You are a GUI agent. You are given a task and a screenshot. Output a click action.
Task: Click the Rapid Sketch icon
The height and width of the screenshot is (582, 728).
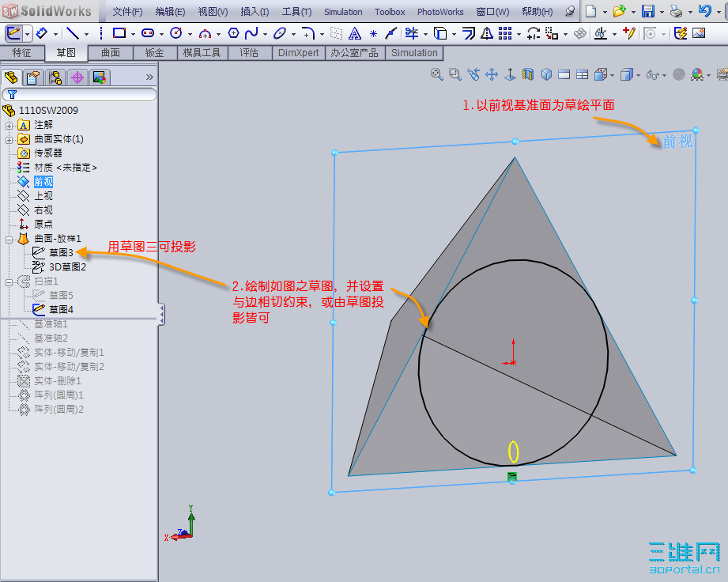(x=681, y=33)
